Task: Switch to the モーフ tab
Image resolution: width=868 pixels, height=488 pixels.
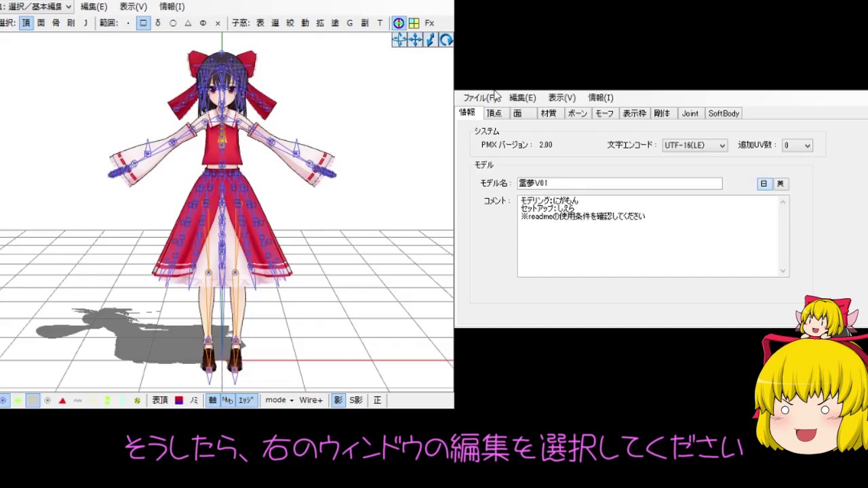Action: 604,114
